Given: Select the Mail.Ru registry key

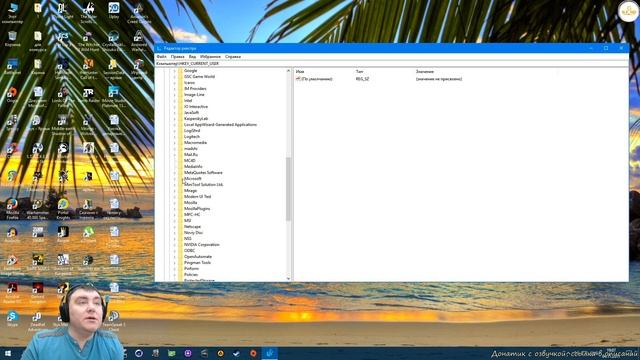Looking at the screenshot, I should (191, 155).
